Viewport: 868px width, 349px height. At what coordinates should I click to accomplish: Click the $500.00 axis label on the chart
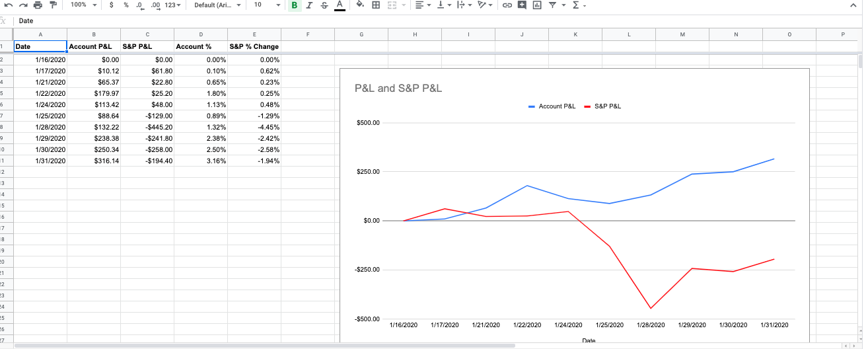[367, 123]
